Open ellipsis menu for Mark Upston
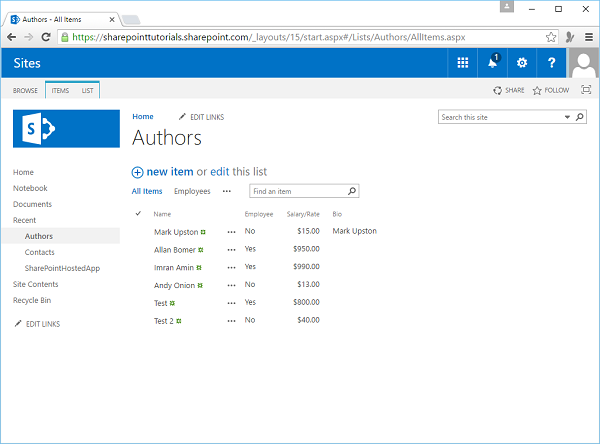Image resolution: width=600 pixels, height=444 pixels. (x=232, y=232)
